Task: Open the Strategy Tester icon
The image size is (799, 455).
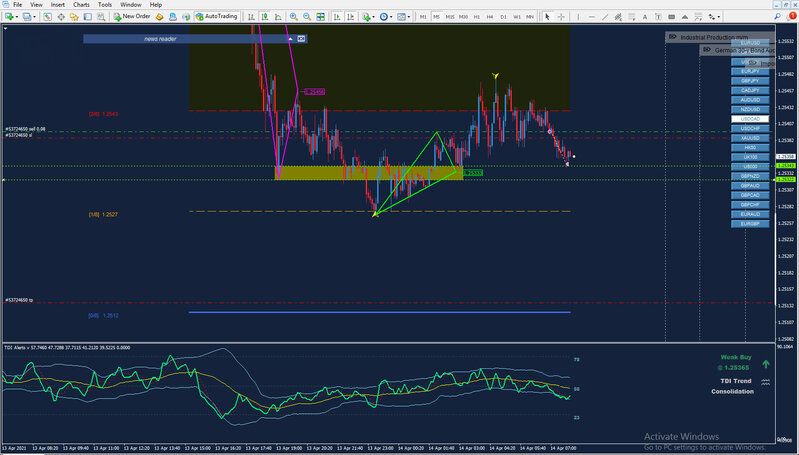Action: coord(101,17)
